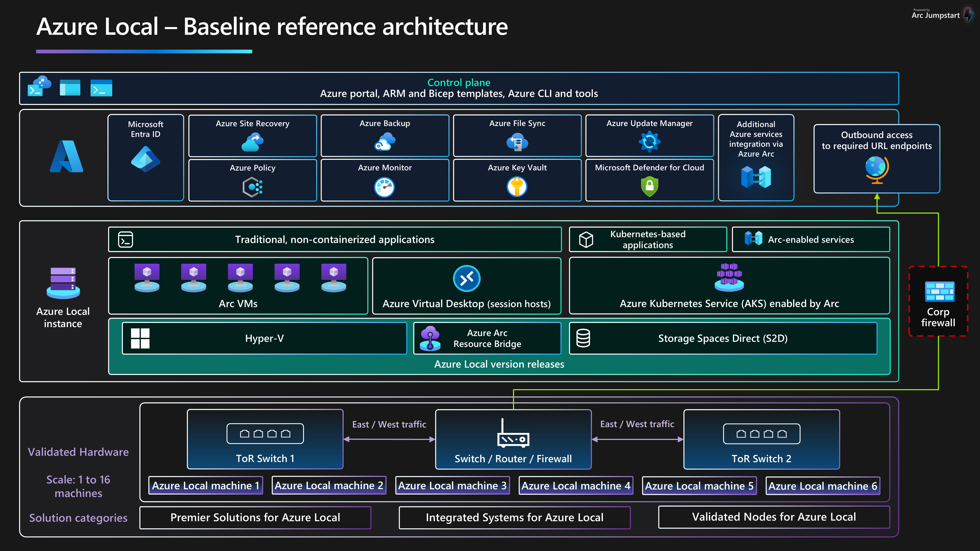This screenshot has width=980, height=551.
Task: Select the Azure Site Recovery cloud icon
Action: pos(252,142)
